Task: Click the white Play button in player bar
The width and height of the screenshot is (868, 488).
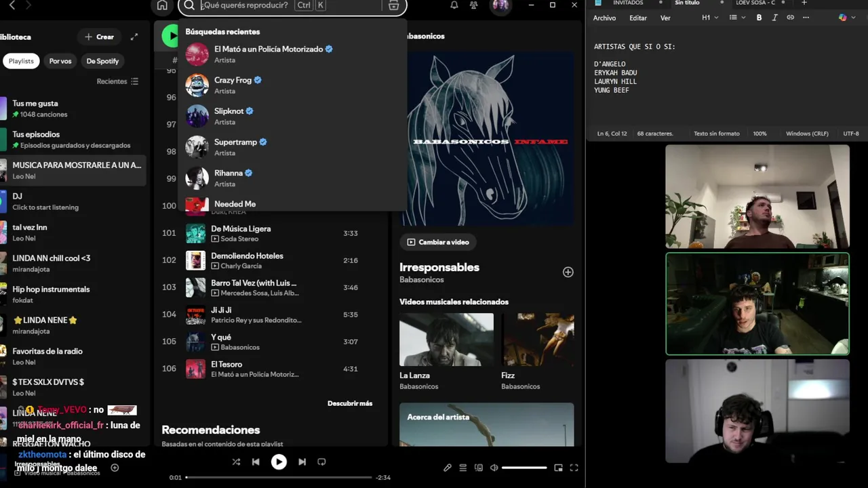Action: click(279, 462)
